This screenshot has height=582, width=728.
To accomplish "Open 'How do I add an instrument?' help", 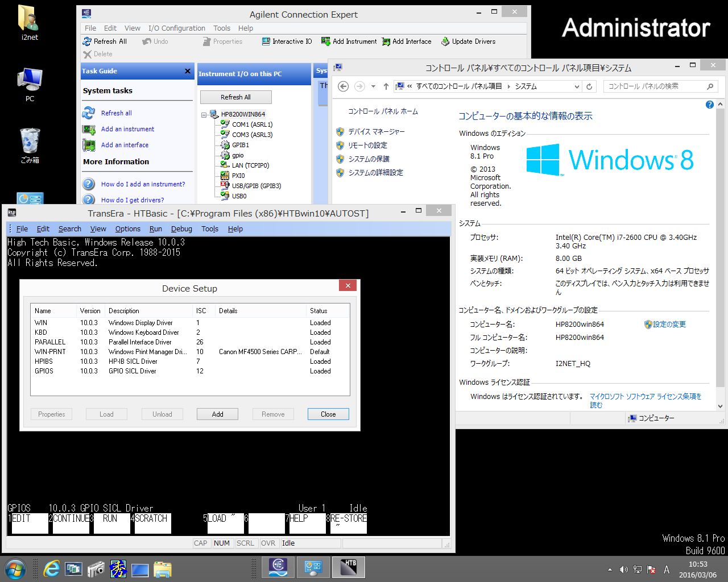I will [x=143, y=184].
